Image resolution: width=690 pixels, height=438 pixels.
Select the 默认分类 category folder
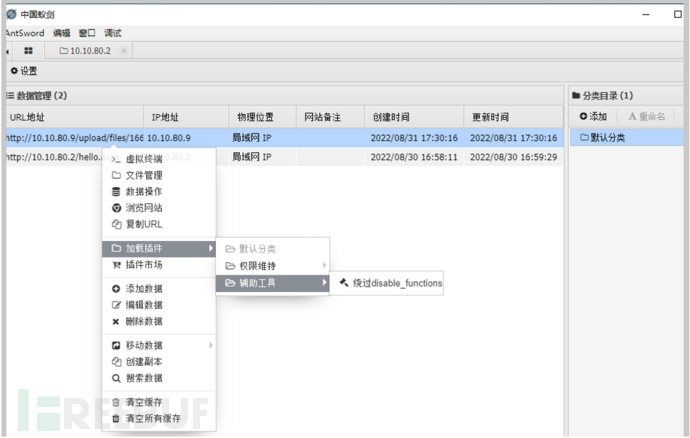(x=627, y=137)
